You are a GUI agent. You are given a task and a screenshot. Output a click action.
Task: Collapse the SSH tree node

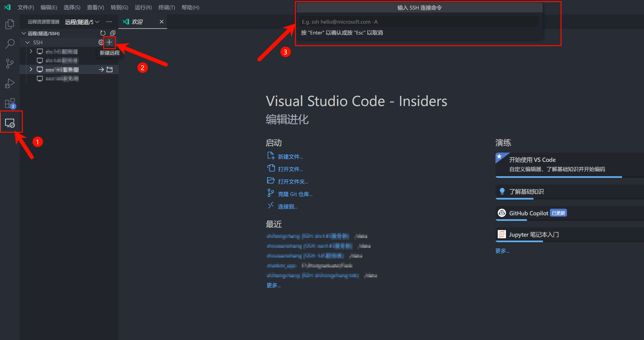tap(28, 42)
